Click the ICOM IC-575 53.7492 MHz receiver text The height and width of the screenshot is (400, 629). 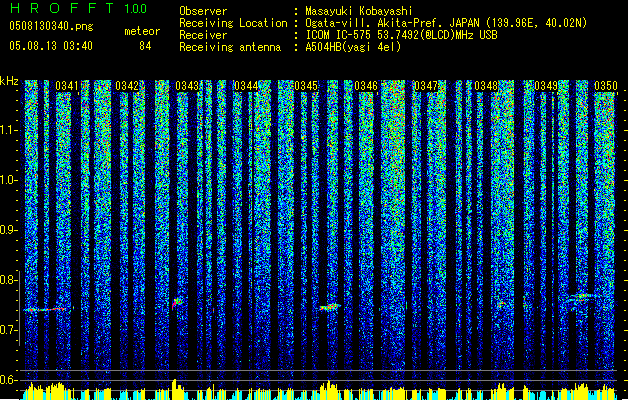click(401, 35)
